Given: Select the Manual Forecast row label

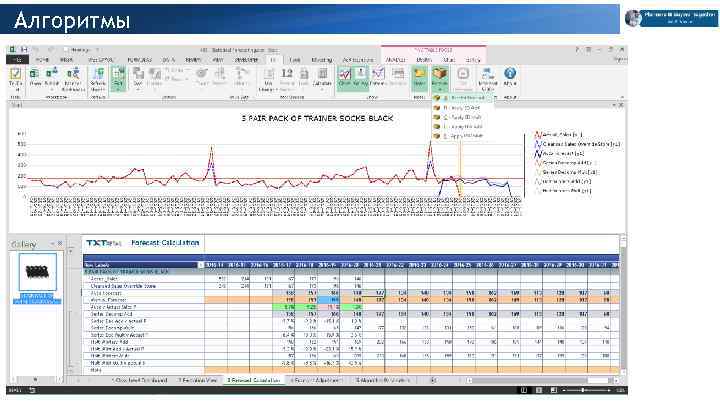Looking at the screenshot, I should coord(107,300).
